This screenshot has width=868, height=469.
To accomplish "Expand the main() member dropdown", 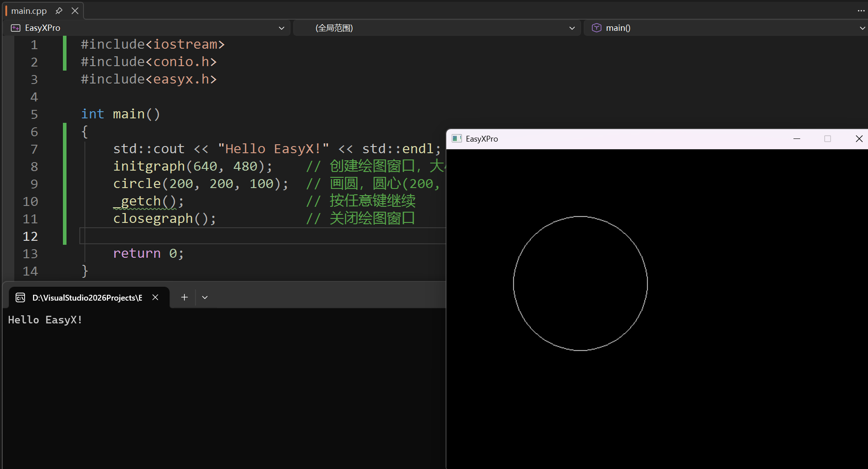I will [x=862, y=28].
